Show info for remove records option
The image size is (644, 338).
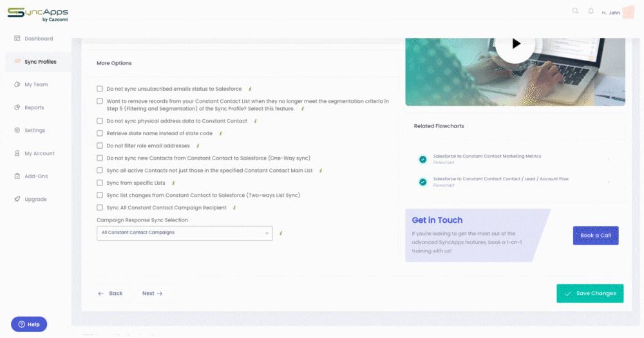303,109
